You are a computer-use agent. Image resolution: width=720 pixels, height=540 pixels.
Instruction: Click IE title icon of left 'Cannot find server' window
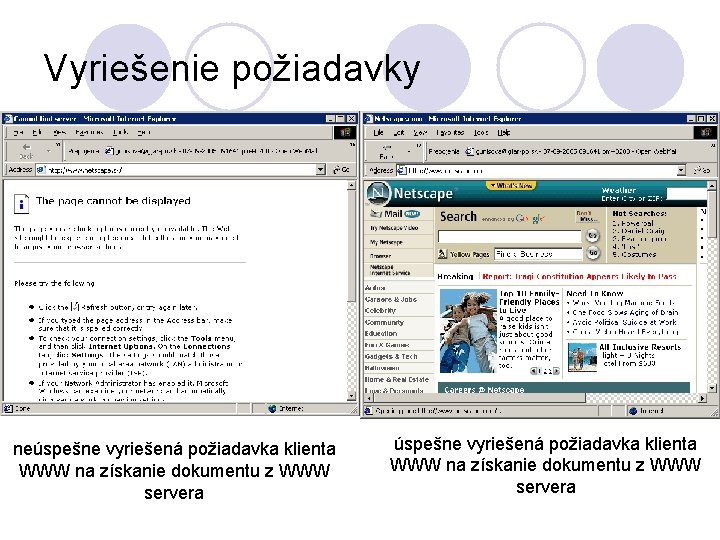7,118
